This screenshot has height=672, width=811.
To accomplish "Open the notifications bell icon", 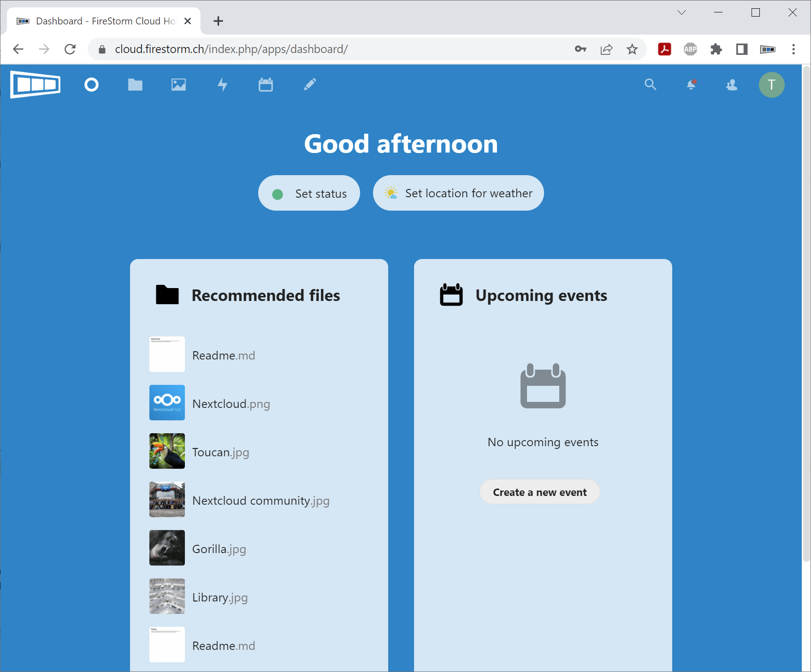I will pos(691,85).
